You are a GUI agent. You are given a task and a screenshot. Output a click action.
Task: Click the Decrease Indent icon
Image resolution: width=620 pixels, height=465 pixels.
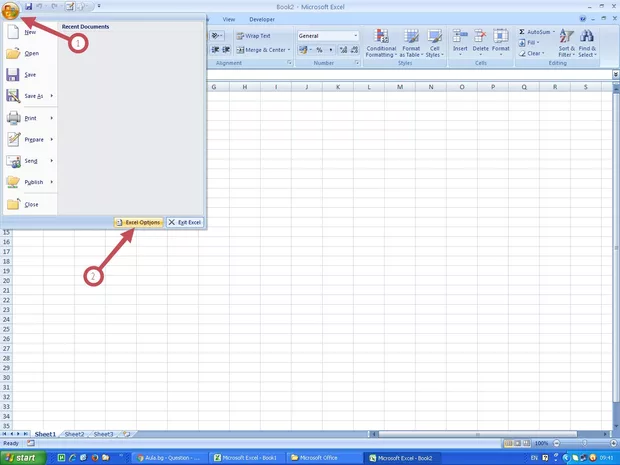(215, 50)
